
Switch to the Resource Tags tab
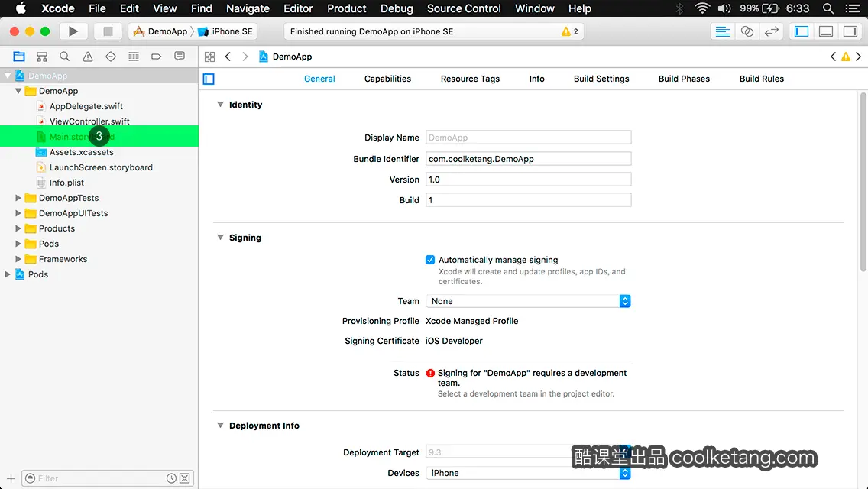pos(470,79)
